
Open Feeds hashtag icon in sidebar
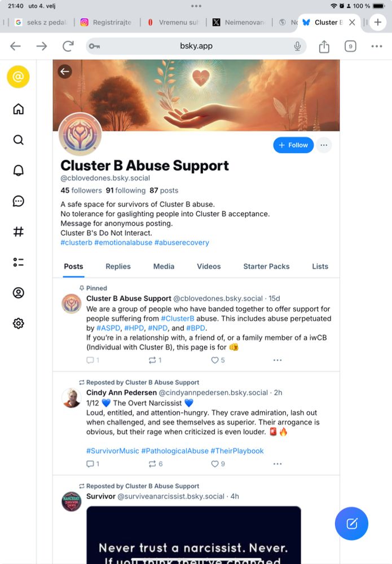19,231
